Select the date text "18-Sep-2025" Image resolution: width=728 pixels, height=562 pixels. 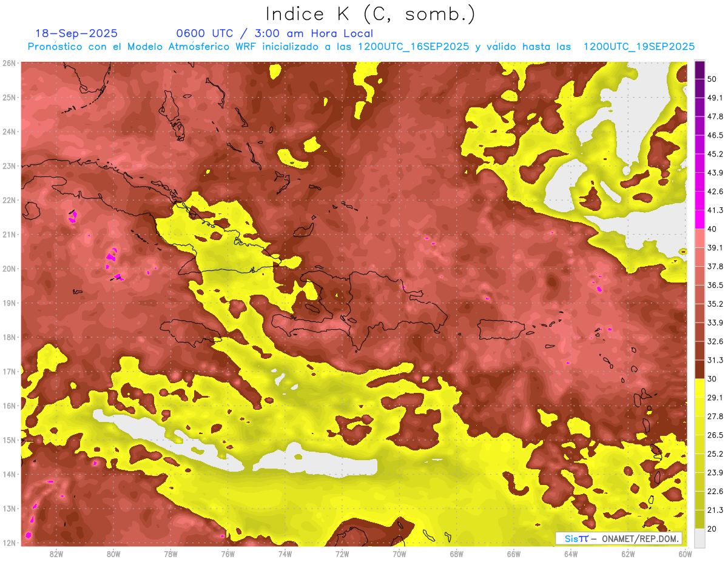pyautogui.click(x=76, y=33)
